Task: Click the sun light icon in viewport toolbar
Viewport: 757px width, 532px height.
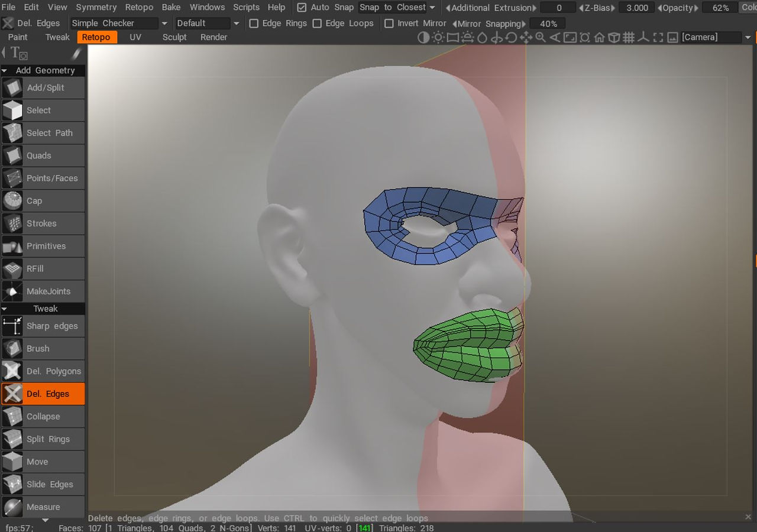Action: [438, 37]
